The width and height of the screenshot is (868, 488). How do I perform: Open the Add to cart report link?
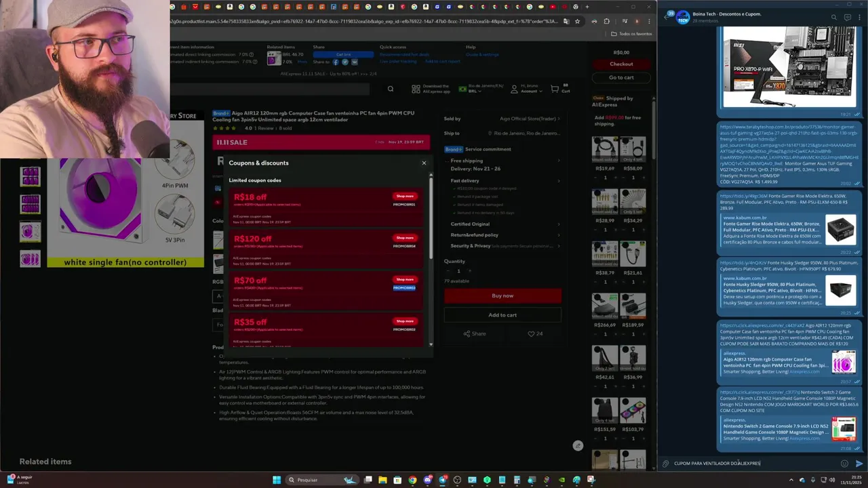(442, 61)
